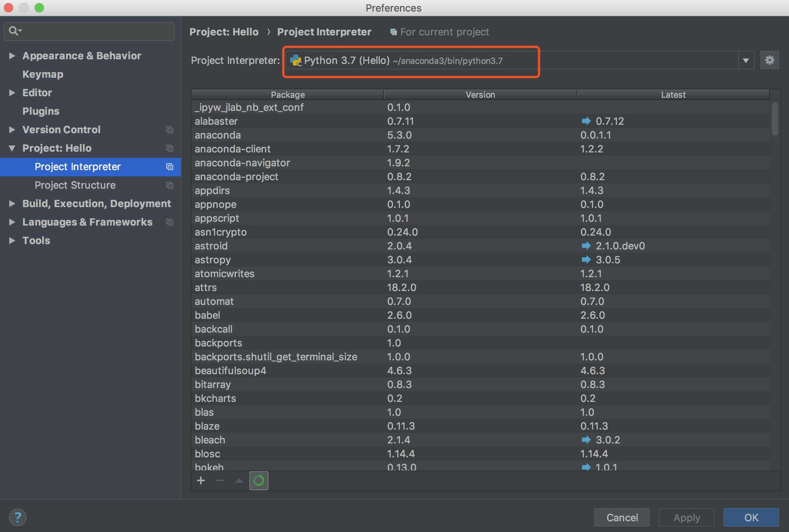Open the Keymap settings page
789x532 pixels.
43,74
